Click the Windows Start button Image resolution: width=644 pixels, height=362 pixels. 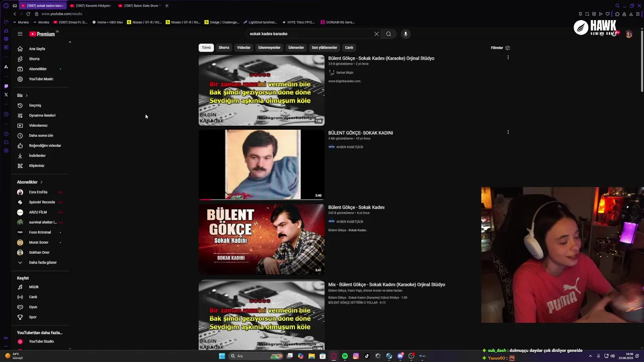point(222,356)
